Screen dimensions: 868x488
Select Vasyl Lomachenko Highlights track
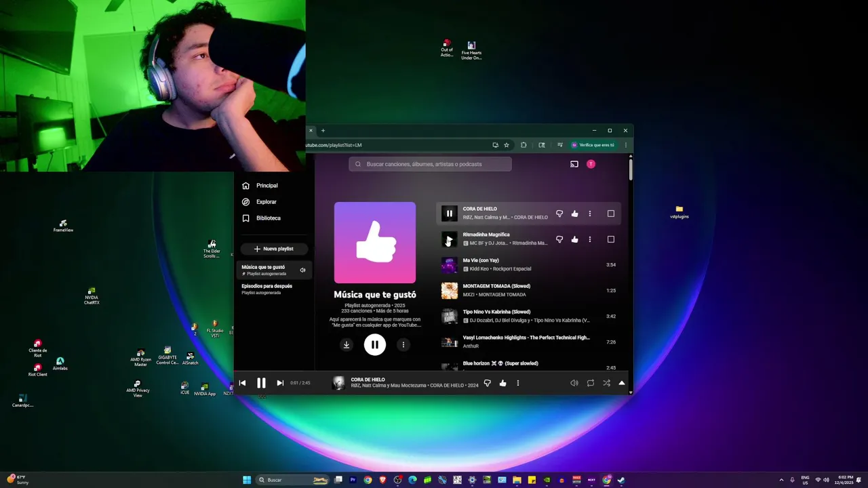tap(526, 338)
